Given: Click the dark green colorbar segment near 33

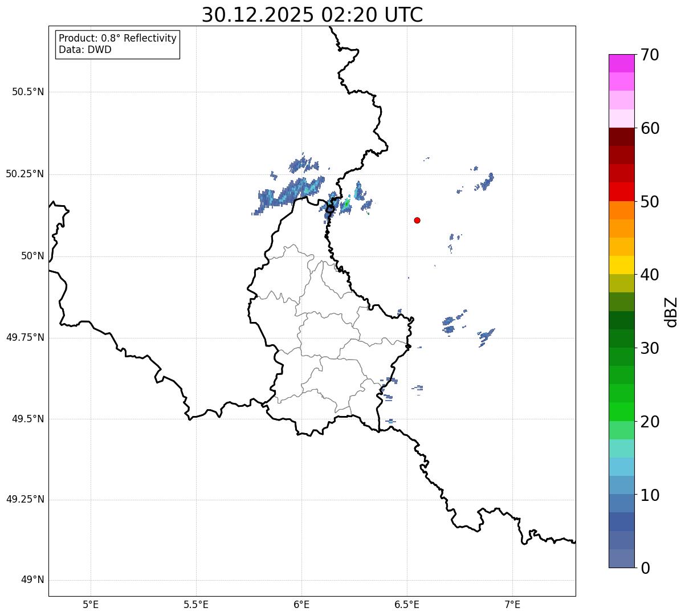Looking at the screenshot, I should point(621,320).
